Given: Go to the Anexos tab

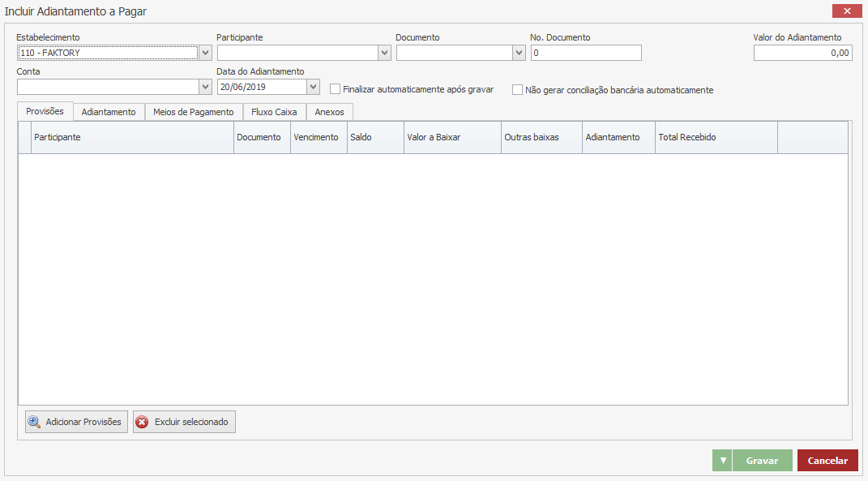Looking at the screenshot, I should pos(329,112).
